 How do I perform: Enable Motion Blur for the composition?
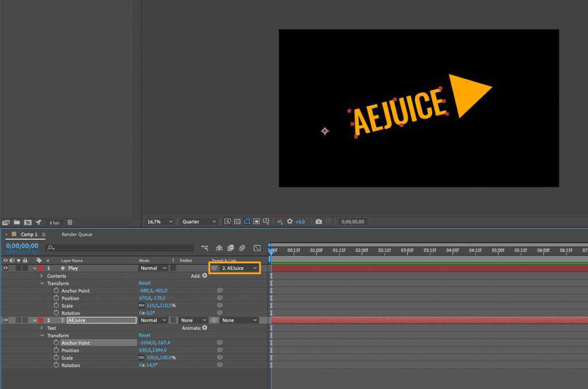point(242,247)
